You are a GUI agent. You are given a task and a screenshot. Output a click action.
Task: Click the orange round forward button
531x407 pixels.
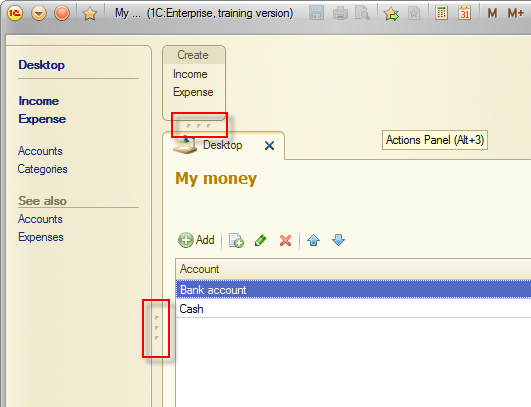point(62,13)
